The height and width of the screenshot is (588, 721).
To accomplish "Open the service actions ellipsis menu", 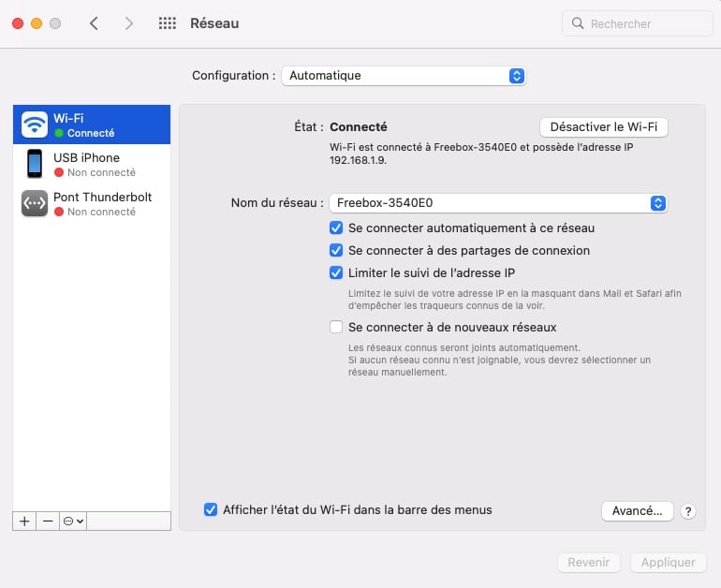I will point(73,522).
